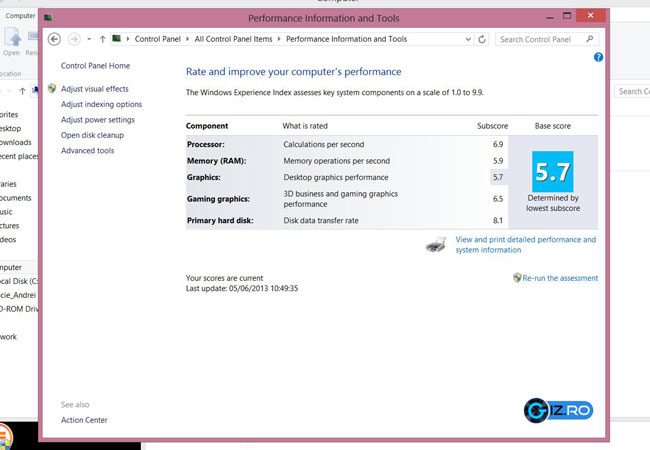The image size is (650, 450).
Task: Select Downloads in Explorer navigation pane
Action: 16,142
